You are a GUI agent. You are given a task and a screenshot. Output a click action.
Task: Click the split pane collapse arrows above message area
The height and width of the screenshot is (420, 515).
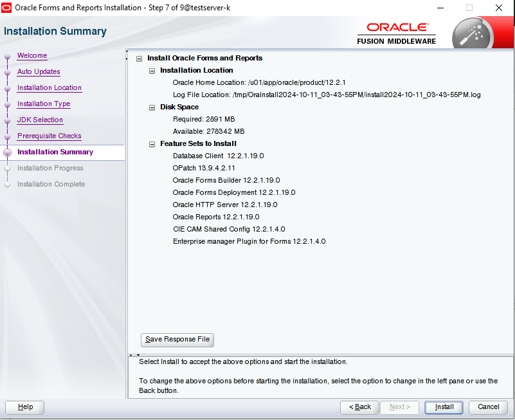[x=134, y=355]
